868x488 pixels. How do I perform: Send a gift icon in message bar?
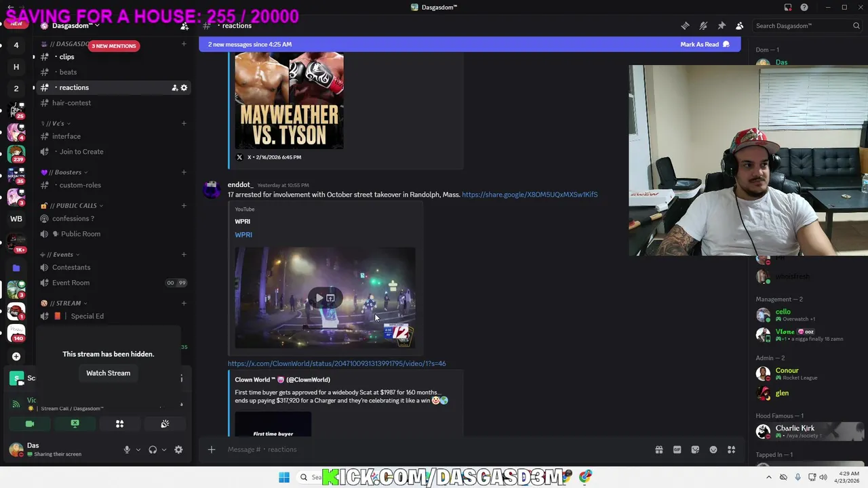[658, 449]
